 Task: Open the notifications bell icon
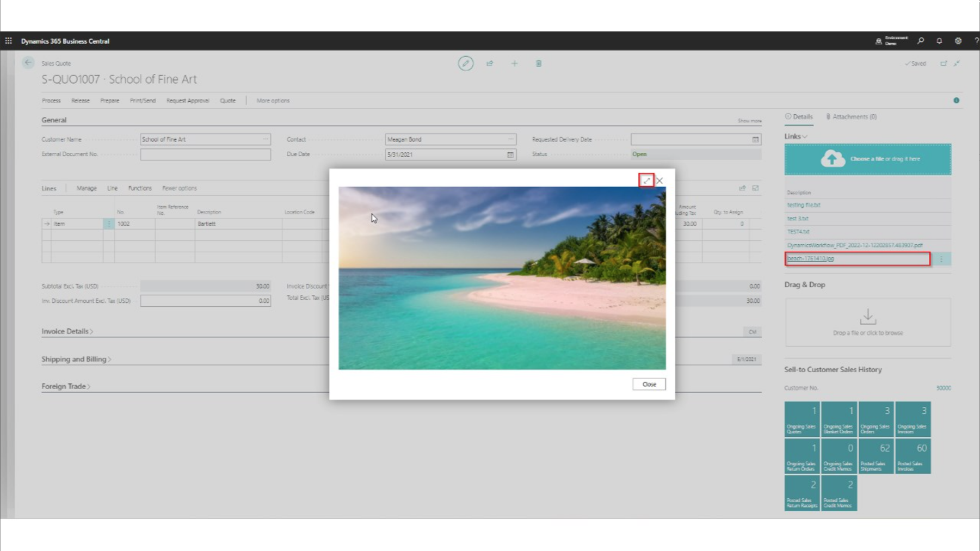939,41
